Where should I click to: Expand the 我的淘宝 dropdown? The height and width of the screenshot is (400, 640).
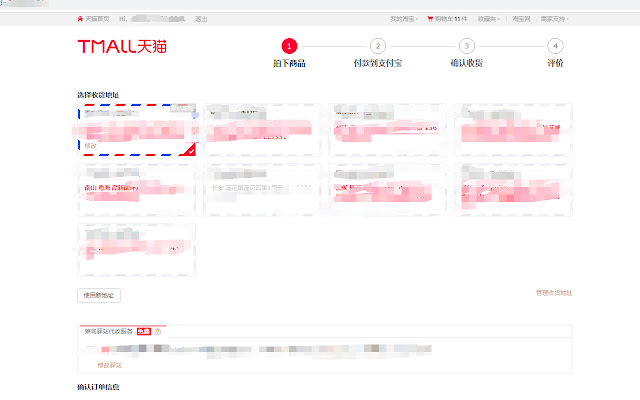pyautogui.click(x=404, y=19)
